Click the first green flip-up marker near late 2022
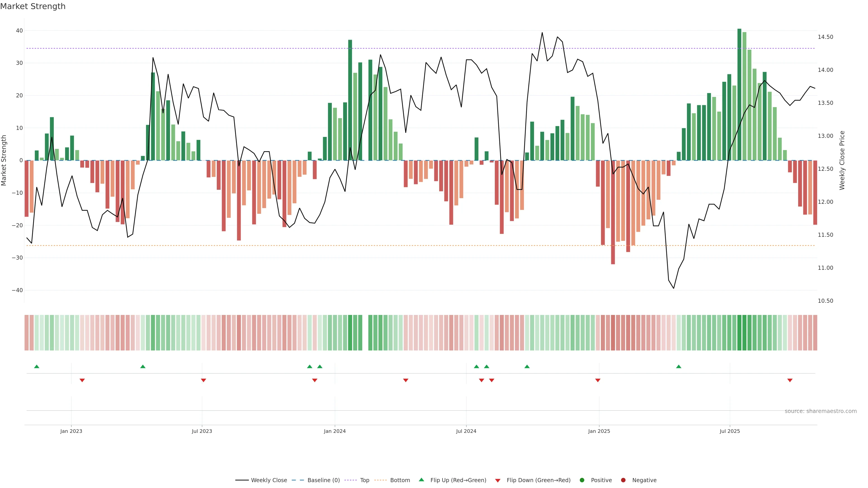 pyautogui.click(x=37, y=366)
